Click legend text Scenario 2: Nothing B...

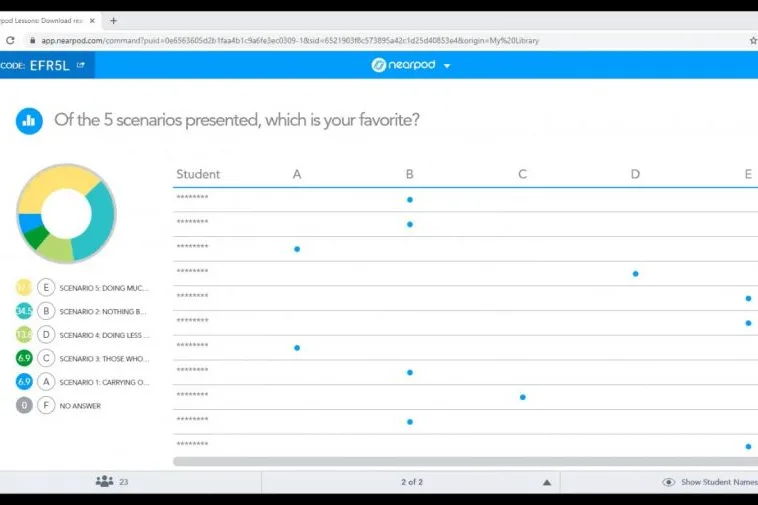(x=102, y=312)
